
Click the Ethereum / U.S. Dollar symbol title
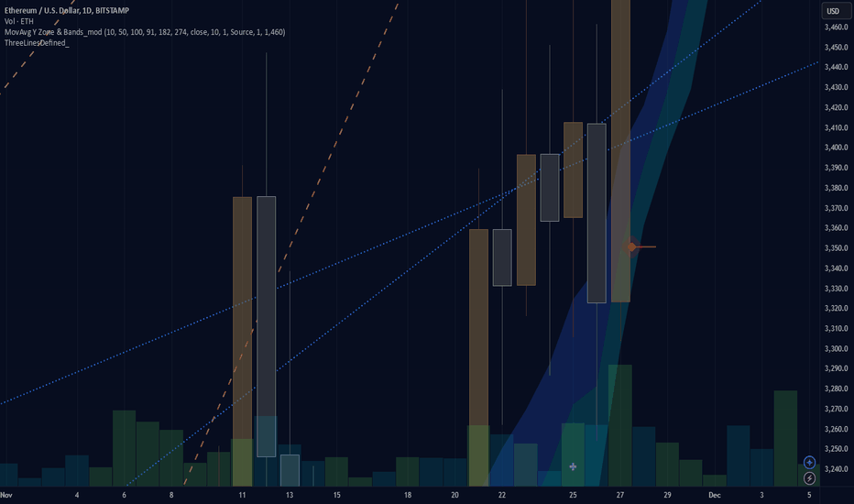(67, 10)
